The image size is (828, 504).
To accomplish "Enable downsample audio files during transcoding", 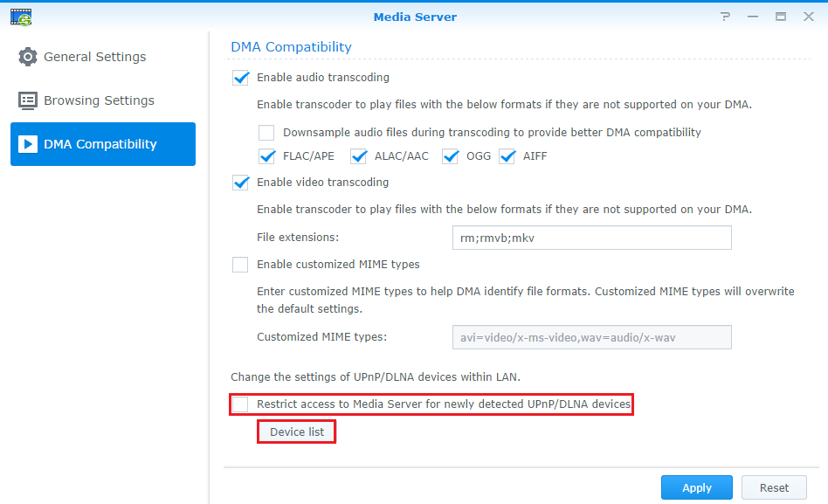I will (x=266, y=132).
